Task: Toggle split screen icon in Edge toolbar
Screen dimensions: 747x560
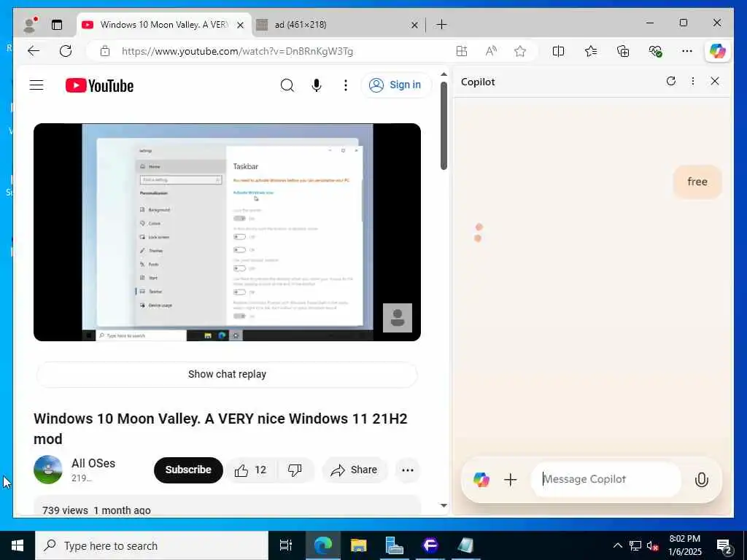Action: (x=558, y=51)
